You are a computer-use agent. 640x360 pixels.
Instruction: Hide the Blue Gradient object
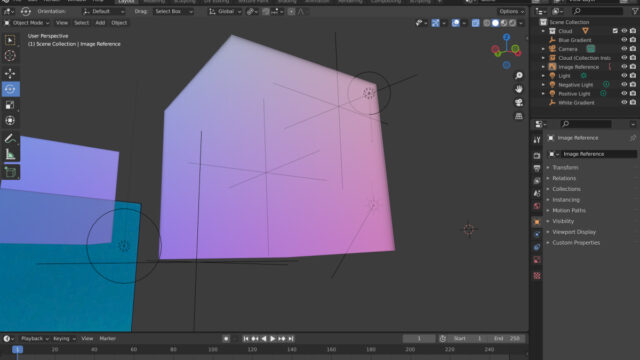tap(624, 40)
